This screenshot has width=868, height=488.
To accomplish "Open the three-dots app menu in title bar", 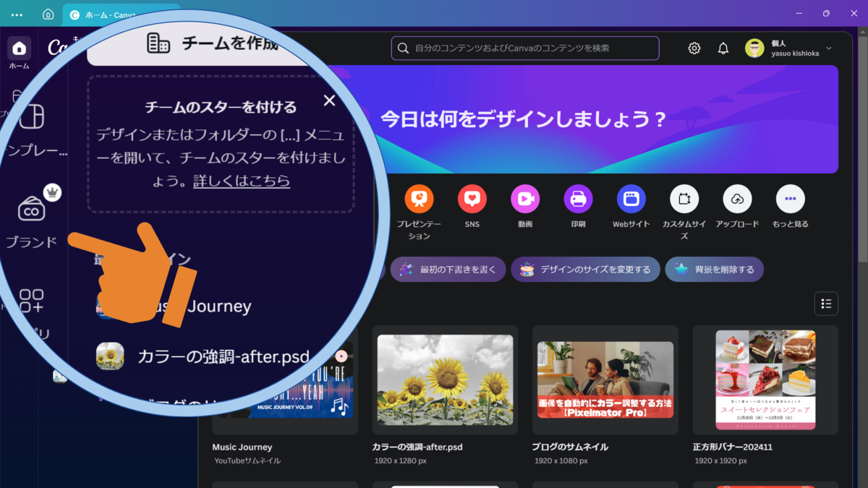I will (17, 14).
